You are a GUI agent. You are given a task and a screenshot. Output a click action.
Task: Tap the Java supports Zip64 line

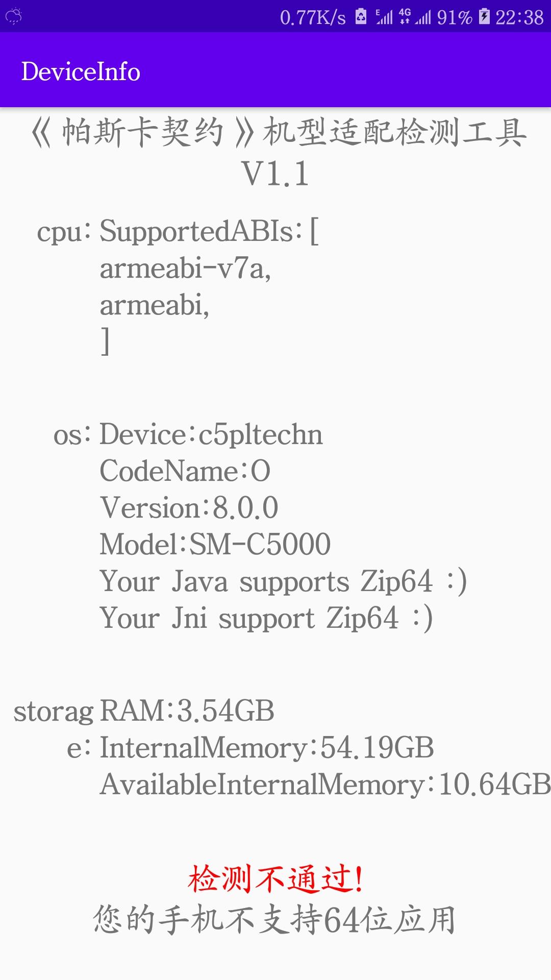283,581
